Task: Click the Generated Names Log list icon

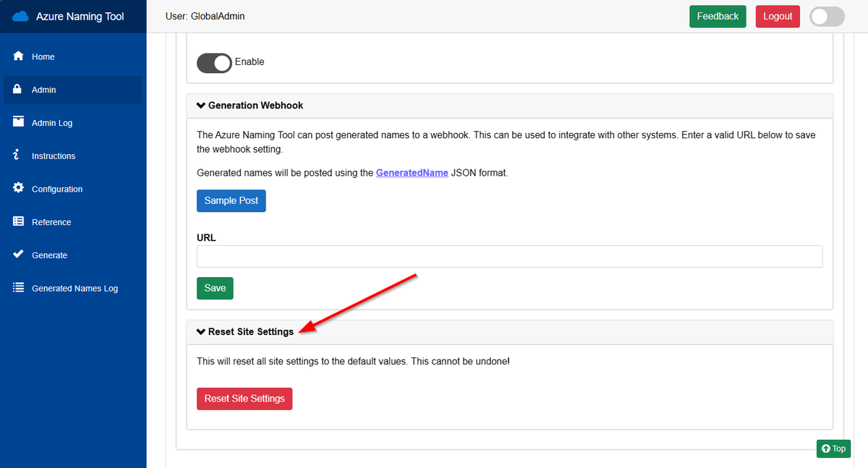Action: click(x=19, y=287)
